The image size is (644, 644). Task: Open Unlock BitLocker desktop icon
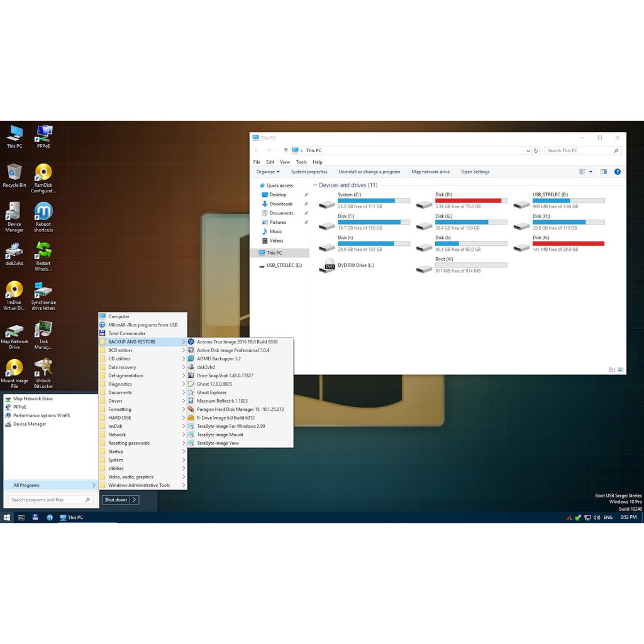(x=43, y=370)
